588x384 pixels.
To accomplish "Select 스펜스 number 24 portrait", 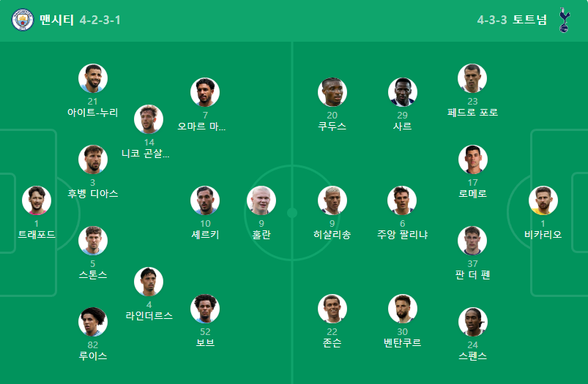I will point(473,322).
